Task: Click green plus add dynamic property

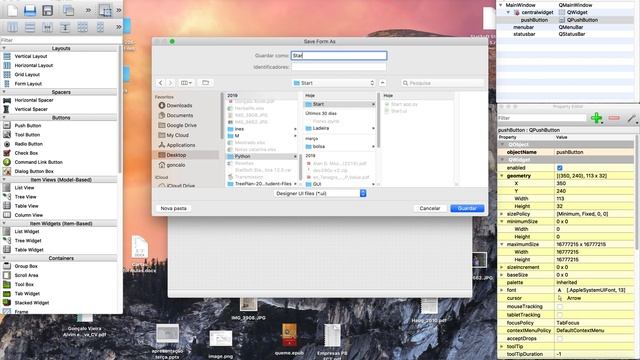Action: click(596, 118)
